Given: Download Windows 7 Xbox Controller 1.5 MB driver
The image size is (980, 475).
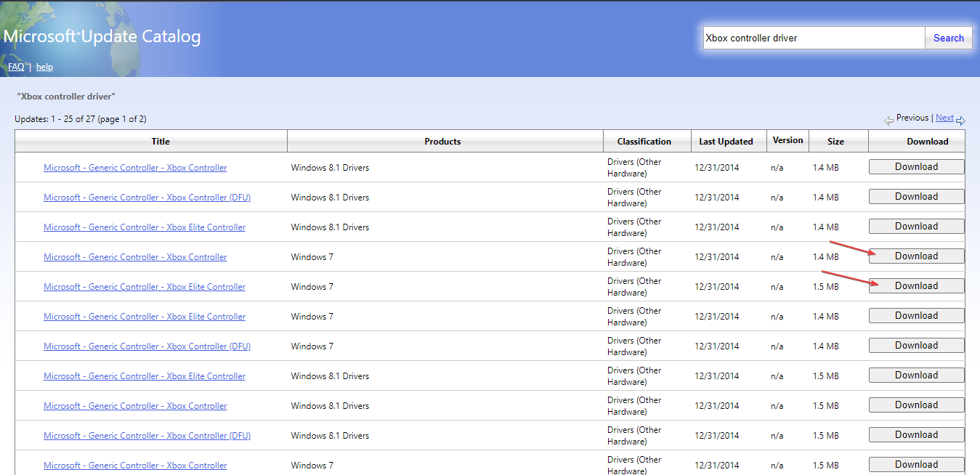Looking at the screenshot, I should [916, 465].
